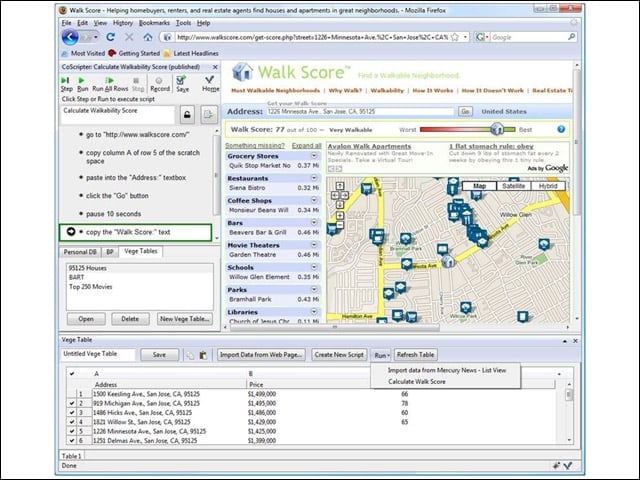Viewport: 640px width, 480px height.
Task: Click the Refresh Table button
Action: [x=416, y=355]
